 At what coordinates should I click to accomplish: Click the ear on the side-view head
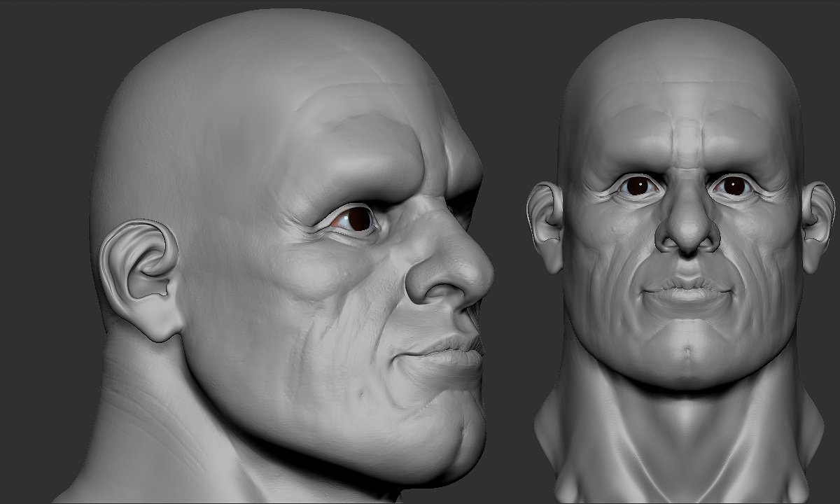140,279
